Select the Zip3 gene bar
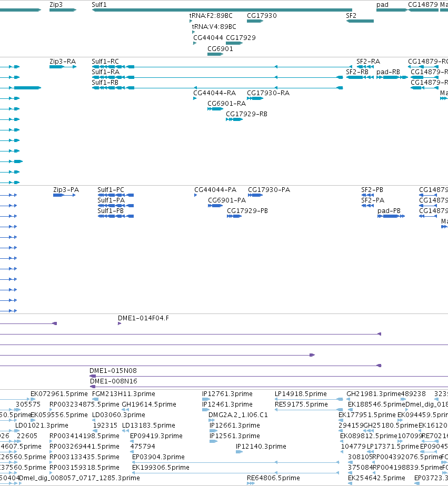Image resolution: width=448 pixels, height=486 pixels. pyautogui.click(x=63, y=10)
